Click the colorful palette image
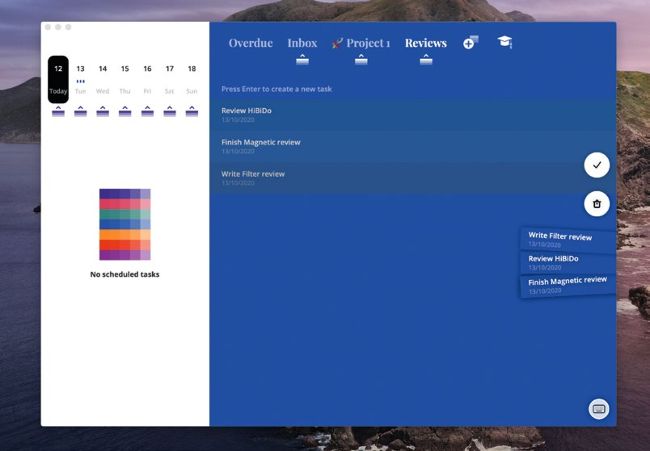The width and height of the screenshot is (650, 451). (125, 224)
